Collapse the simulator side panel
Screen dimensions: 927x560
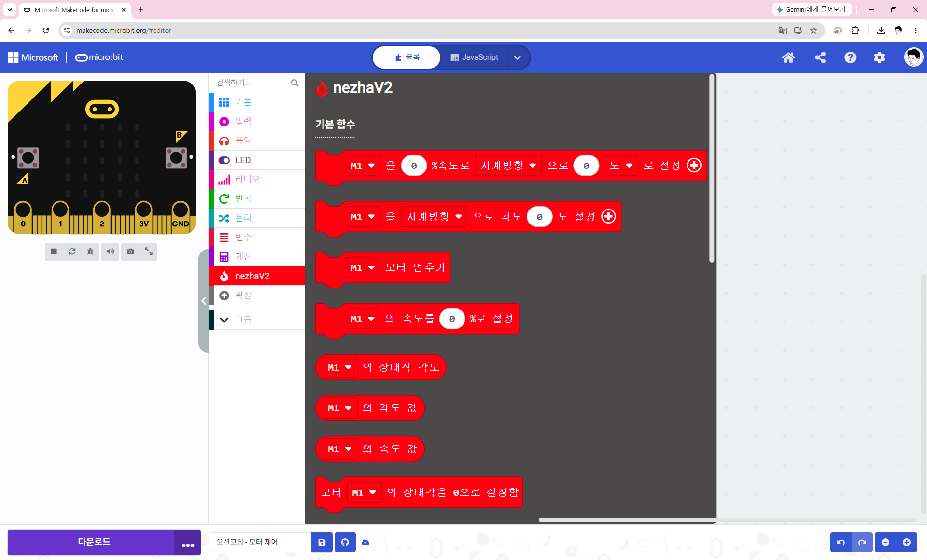pyautogui.click(x=204, y=301)
